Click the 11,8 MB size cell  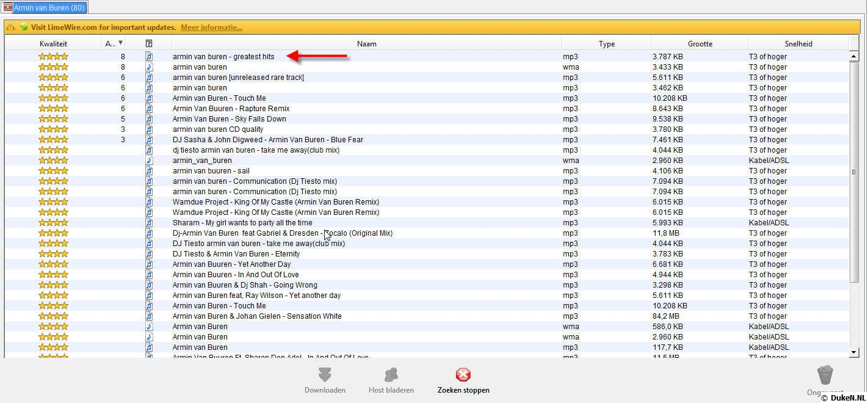(666, 233)
